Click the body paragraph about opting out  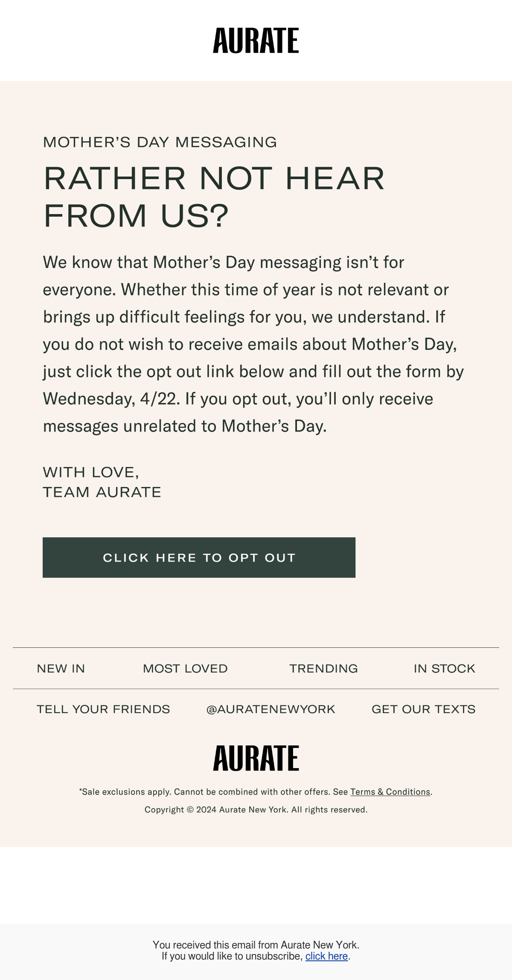(x=253, y=344)
